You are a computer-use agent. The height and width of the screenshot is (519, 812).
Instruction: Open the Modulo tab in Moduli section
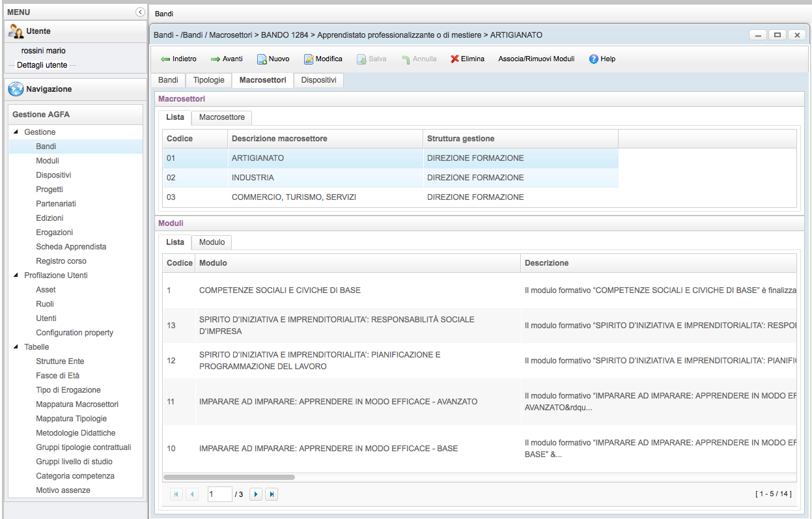click(x=212, y=242)
